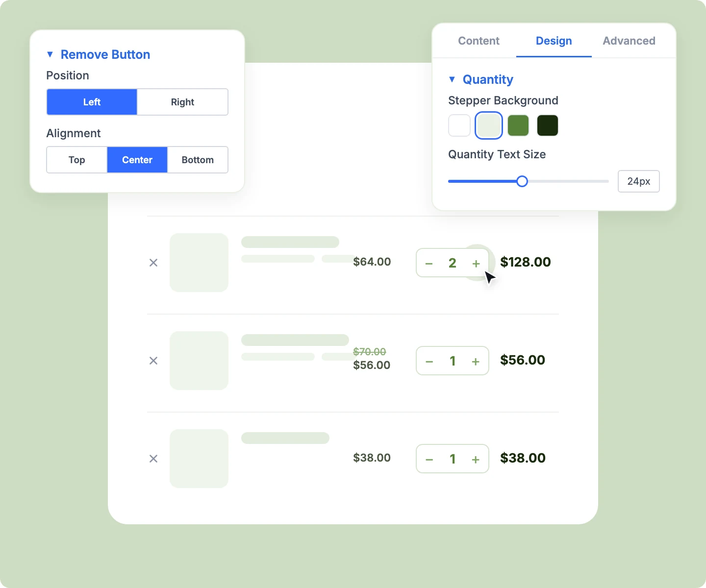Set remove button position to Left
The image size is (706, 588).
92,102
